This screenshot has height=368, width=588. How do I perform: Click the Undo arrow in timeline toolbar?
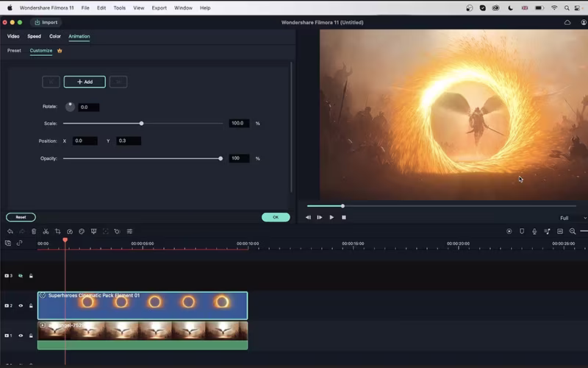tap(10, 231)
